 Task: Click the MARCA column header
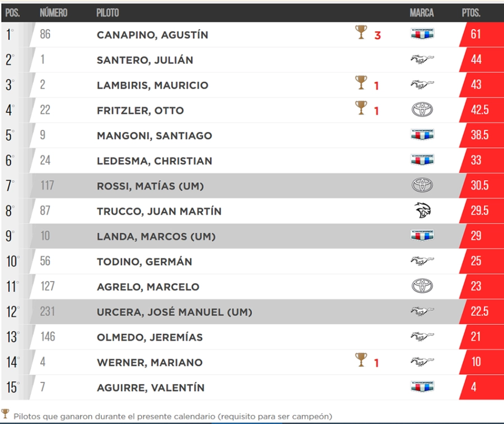pyautogui.click(x=422, y=13)
